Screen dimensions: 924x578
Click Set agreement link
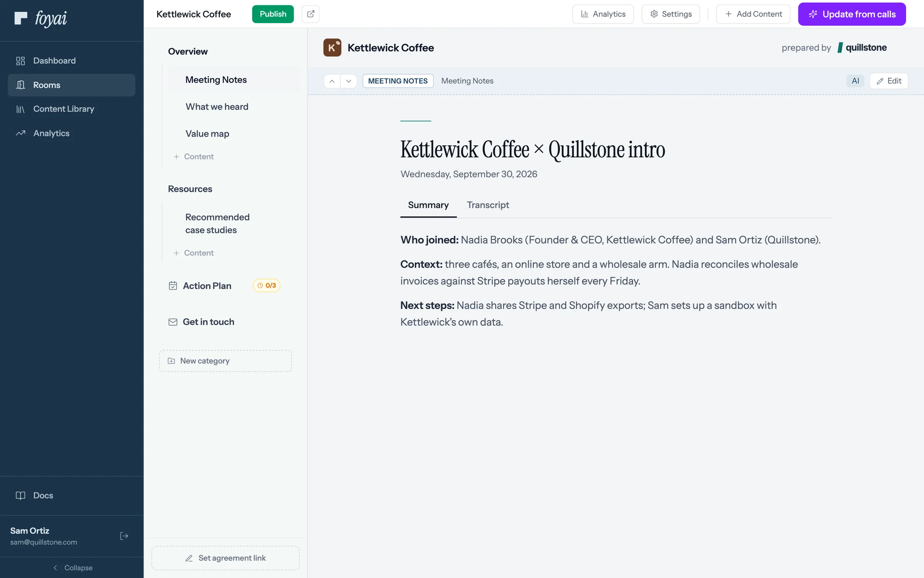coord(226,558)
